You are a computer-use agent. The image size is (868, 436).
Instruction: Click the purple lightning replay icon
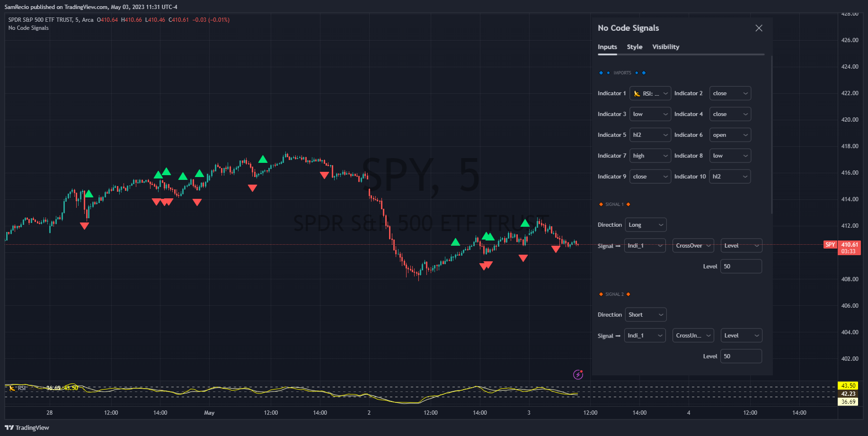click(x=578, y=374)
